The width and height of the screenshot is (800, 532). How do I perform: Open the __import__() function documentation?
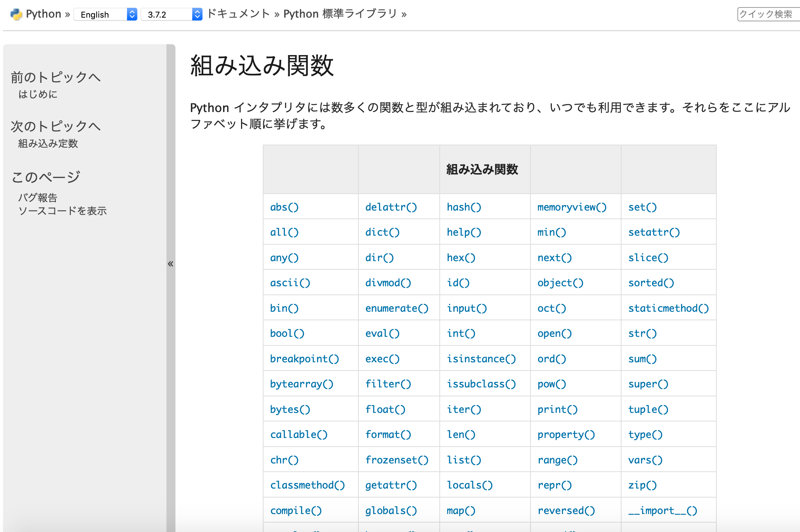662,510
